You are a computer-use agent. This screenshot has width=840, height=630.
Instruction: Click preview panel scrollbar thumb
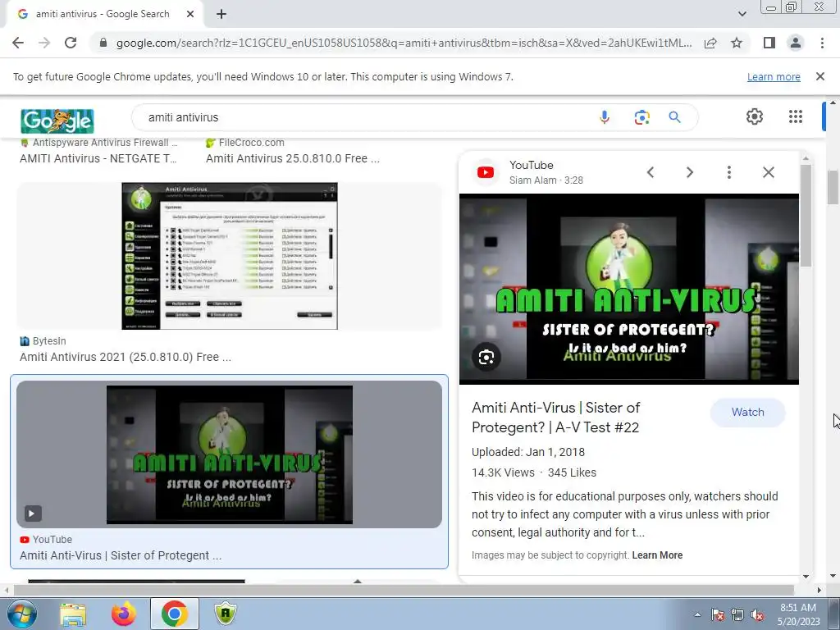[x=806, y=216]
